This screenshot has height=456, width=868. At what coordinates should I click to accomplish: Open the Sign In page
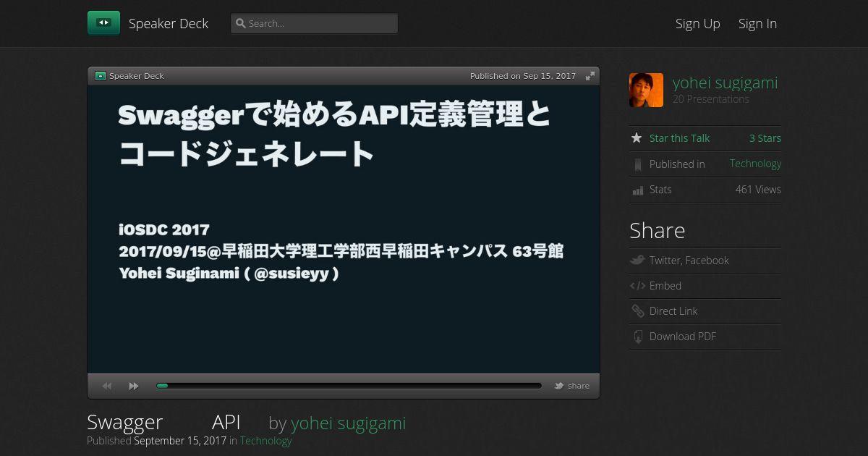[757, 23]
